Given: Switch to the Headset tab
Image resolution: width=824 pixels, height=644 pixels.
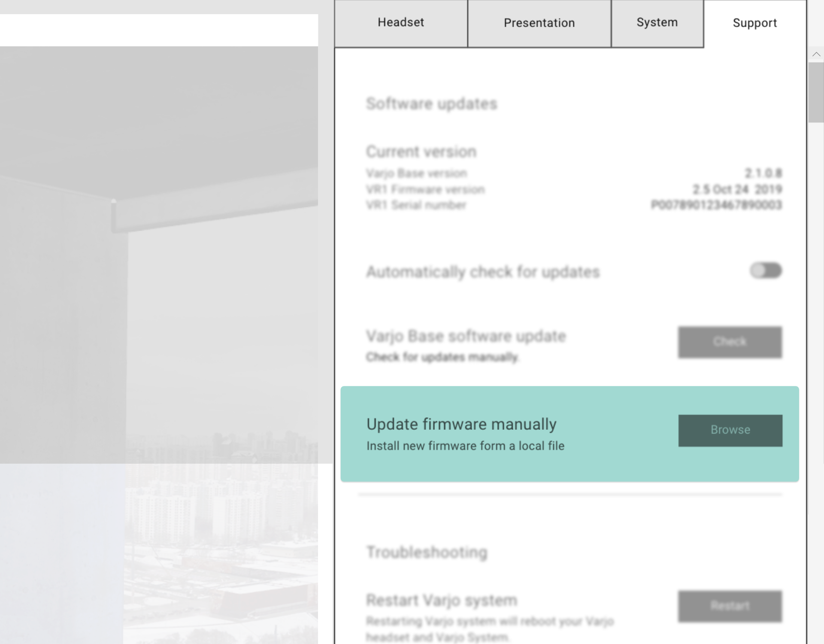Looking at the screenshot, I should point(401,23).
